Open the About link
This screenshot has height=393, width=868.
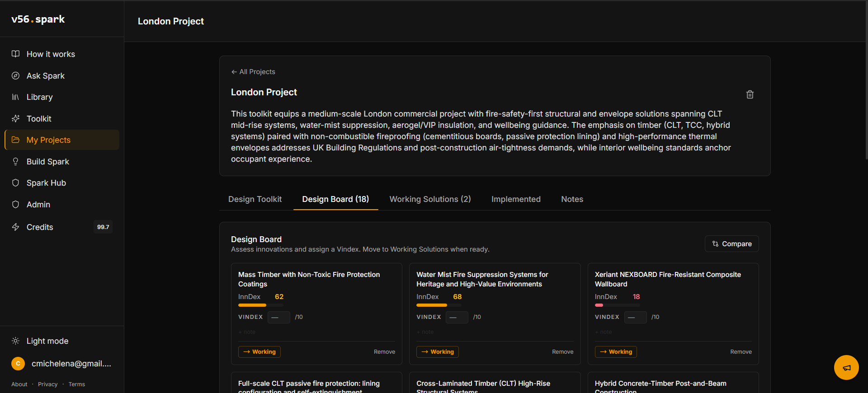pos(19,384)
